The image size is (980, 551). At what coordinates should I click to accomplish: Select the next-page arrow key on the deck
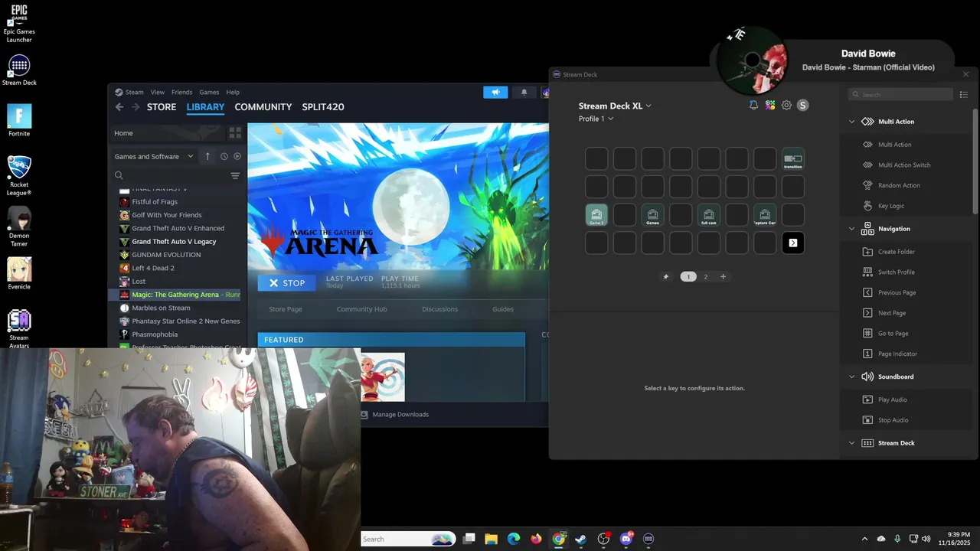click(x=793, y=243)
